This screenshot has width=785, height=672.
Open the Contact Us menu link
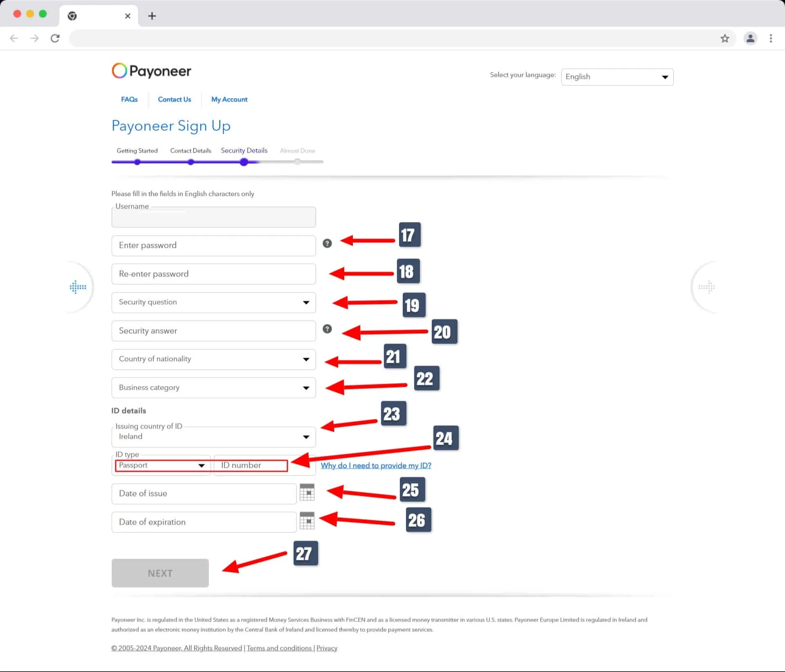pos(175,99)
